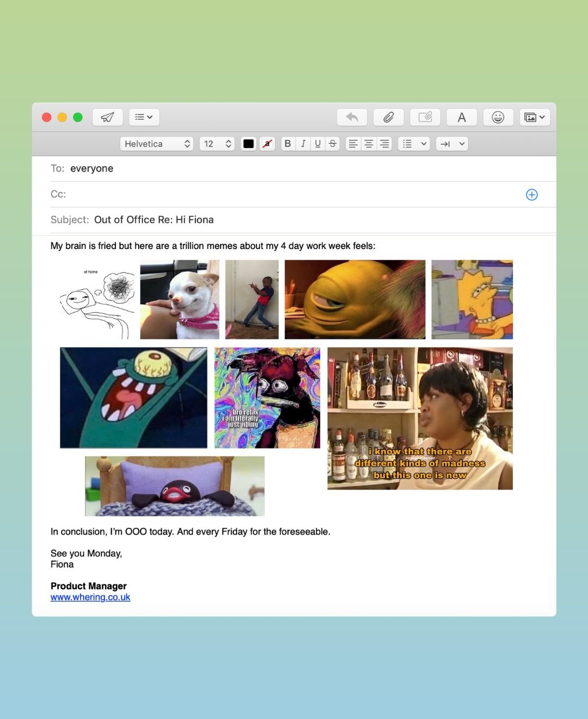Open the indentation dropdown
The image size is (588, 719).
452,144
